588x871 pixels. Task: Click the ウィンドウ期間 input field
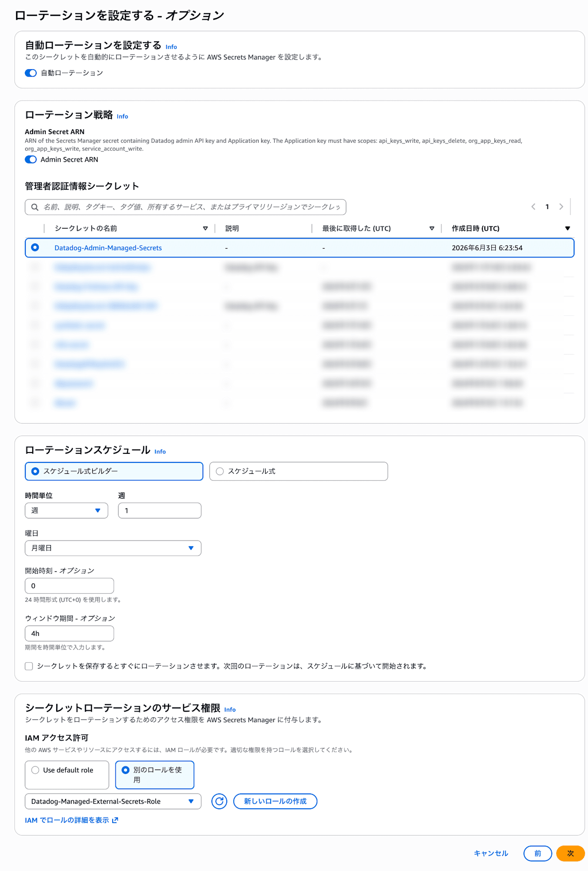[70, 633]
